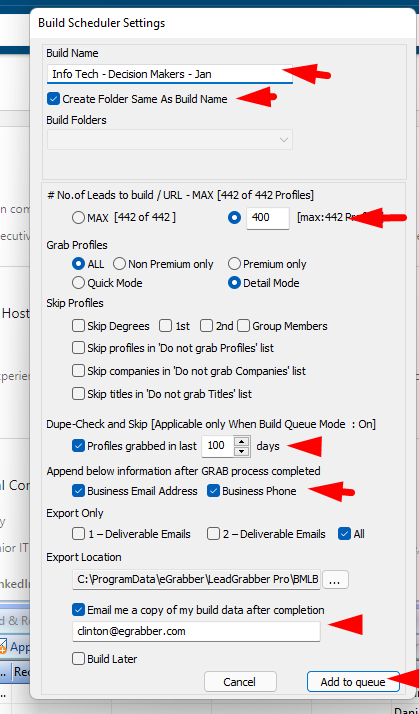Click the 400 leads count field

(267, 218)
